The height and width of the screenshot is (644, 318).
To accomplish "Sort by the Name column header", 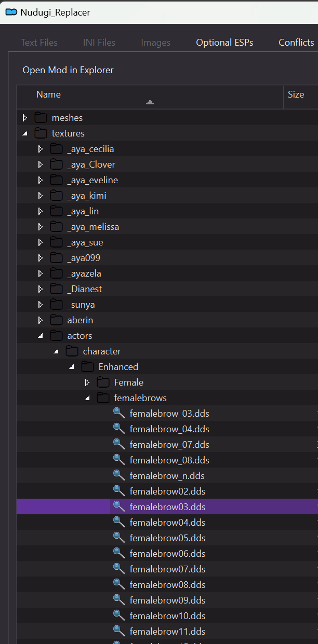I will click(48, 94).
